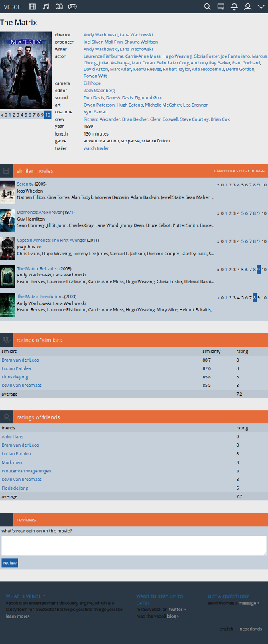Follow the learn more link
This screenshot has width=268, height=644.
point(18,616)
